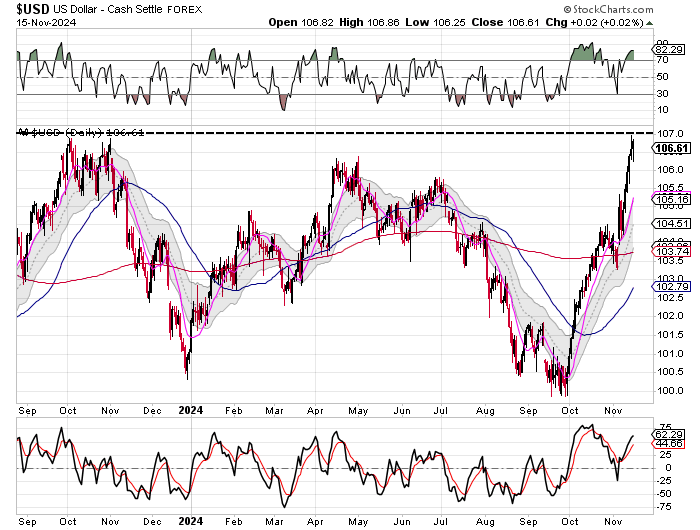Click the 82.29 RSI value tag

coord(667,48)
